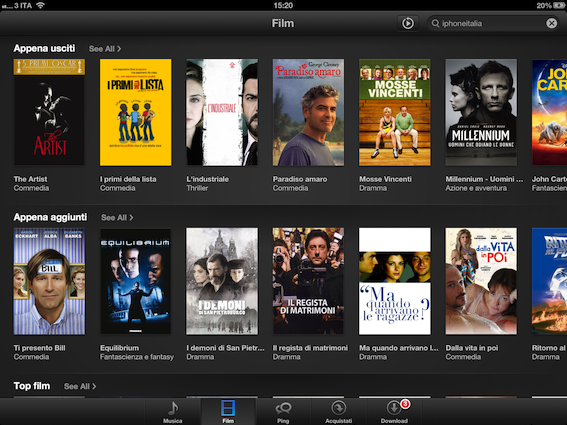Open Il regista di matrimoni poster
The height and width of the screenshot is (425, 567).
[308, 281]
